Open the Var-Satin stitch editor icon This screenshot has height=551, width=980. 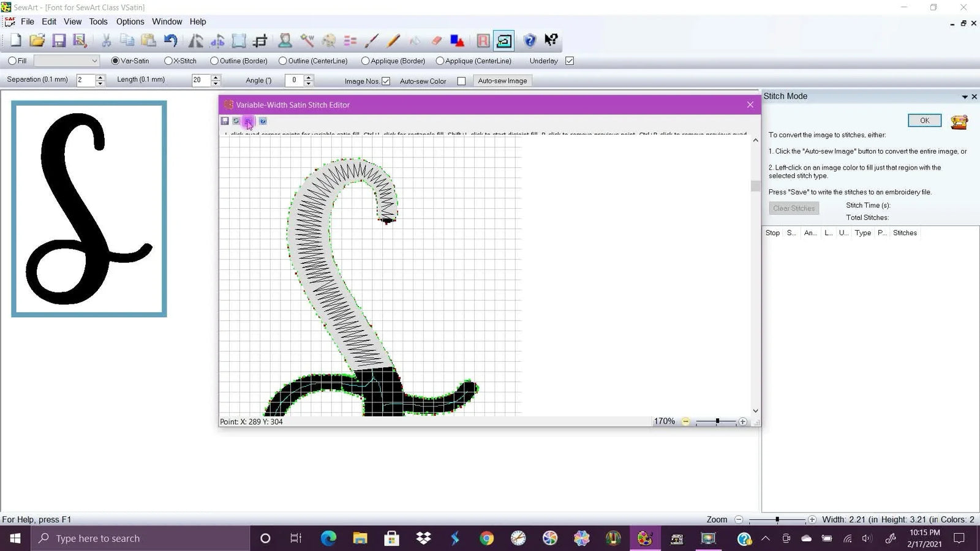pos(503,40)
